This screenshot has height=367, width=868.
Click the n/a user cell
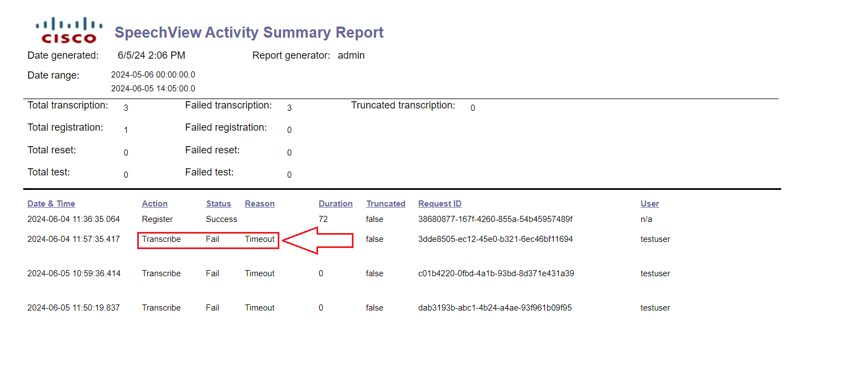646,219
